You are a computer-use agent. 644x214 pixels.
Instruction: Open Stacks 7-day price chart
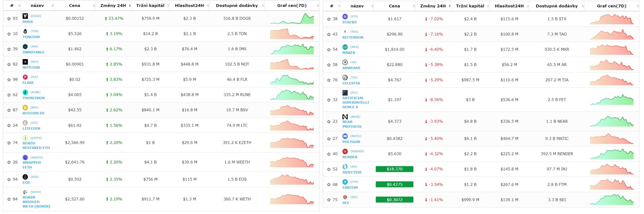click(612, 19)
